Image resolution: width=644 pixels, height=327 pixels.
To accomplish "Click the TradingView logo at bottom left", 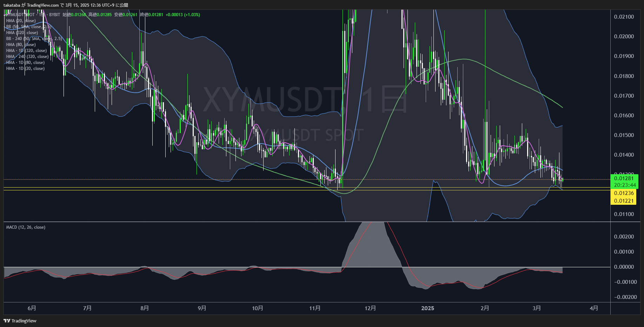I will point(20,321).
